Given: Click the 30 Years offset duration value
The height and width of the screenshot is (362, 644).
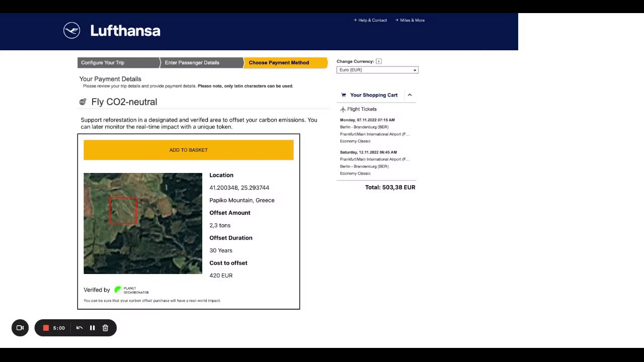Looking at the screenshot, I should click(x=221, y=250).
